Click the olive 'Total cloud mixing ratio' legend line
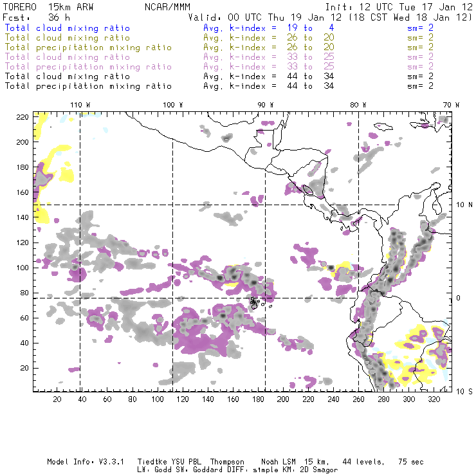Viewport: 476px width, 476px height. click(x=68, y=38)
